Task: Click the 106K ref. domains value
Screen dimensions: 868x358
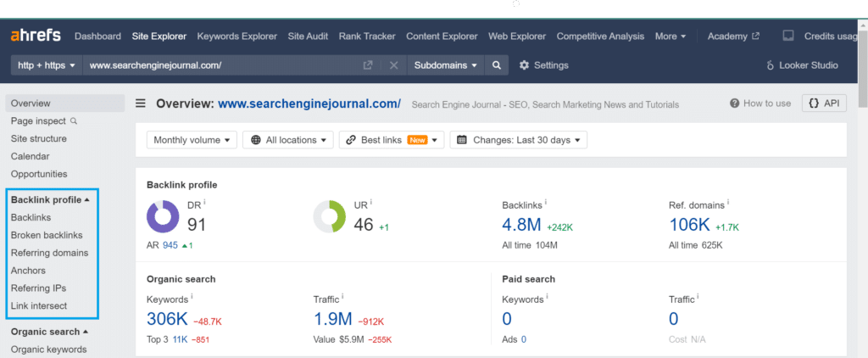Action: coord(689,225)
